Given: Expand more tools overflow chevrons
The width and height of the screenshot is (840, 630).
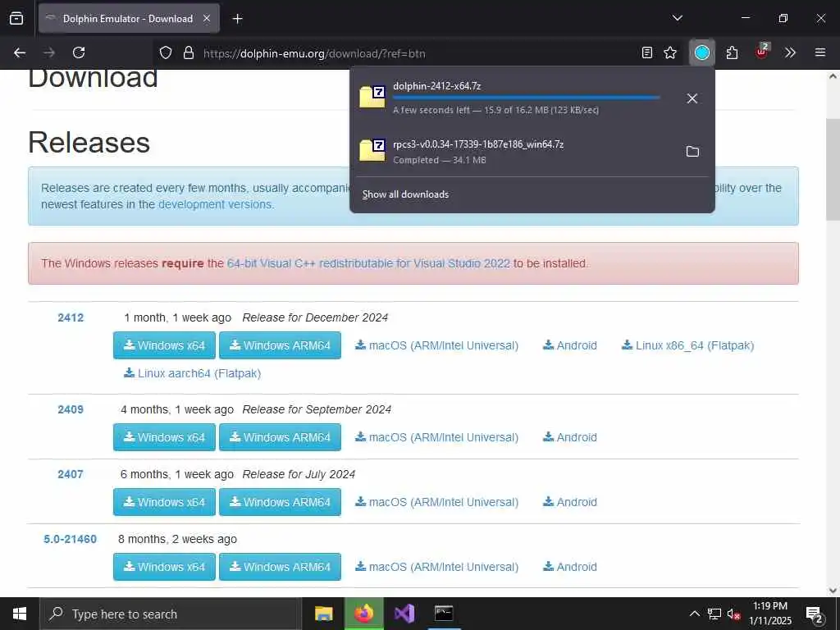Looking at the screenshot, I should point(790,52).
